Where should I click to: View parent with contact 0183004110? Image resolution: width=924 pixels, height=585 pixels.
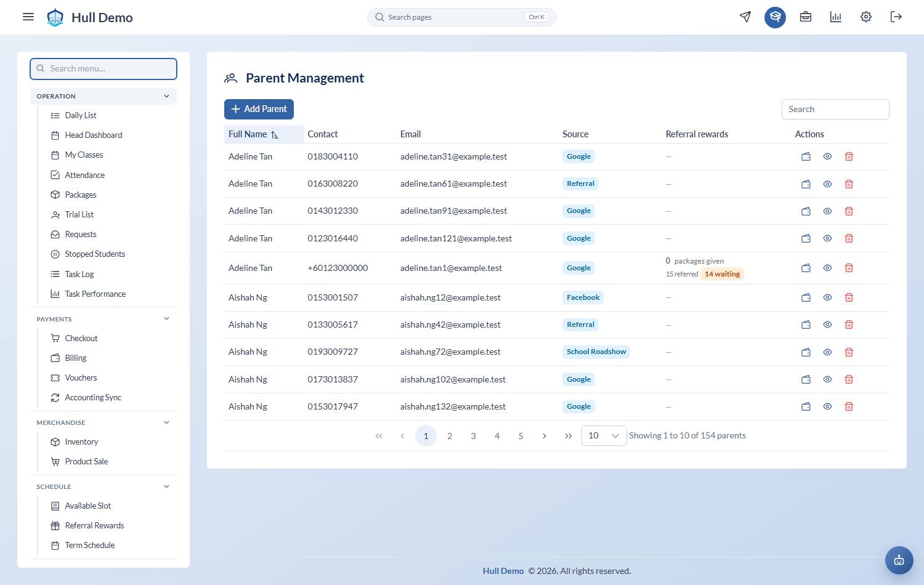tap(827, 156)
